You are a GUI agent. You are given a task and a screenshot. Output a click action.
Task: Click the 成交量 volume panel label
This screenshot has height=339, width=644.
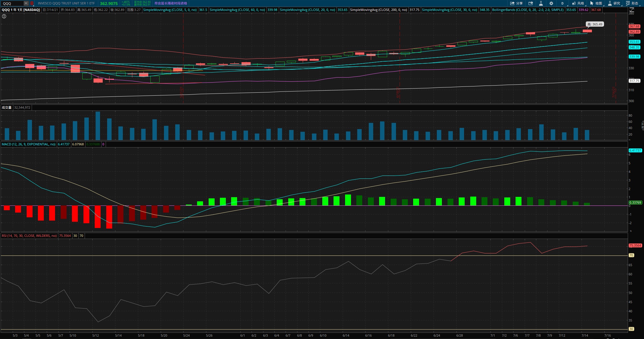coord(7,107)
